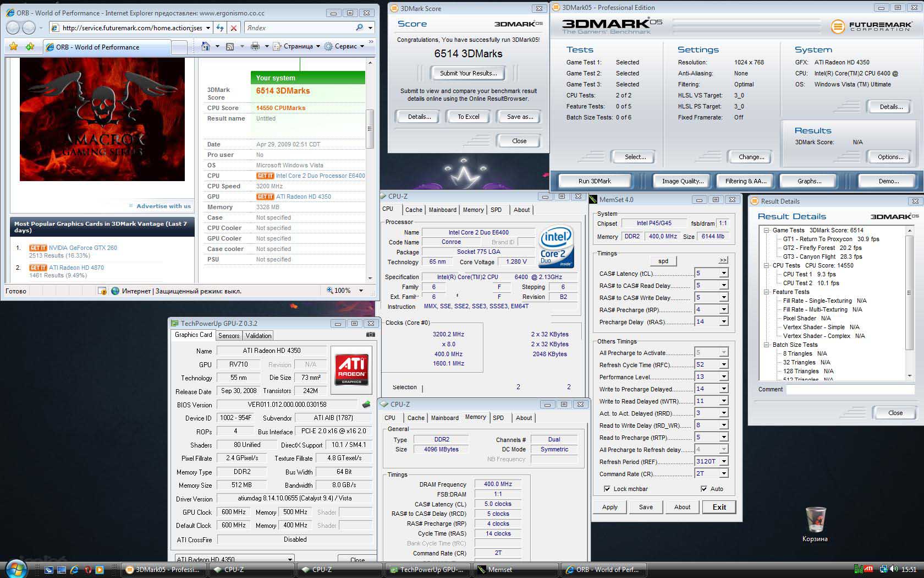Click GET IT badge next to GeForce GTX 260

click(x=38, y=248)
